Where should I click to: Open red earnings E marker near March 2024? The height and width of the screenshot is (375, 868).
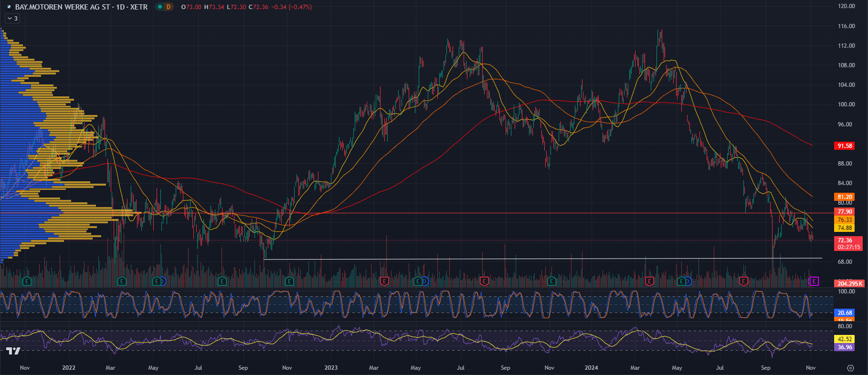click(649, 281)
